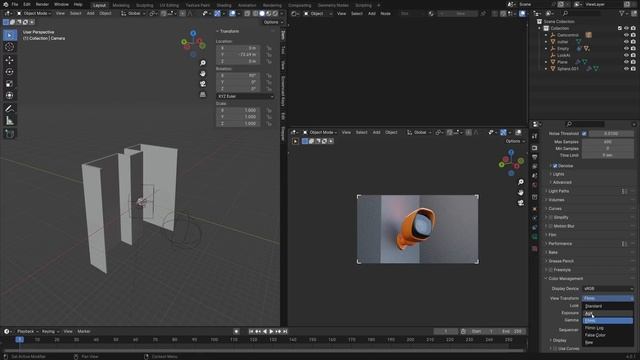The image size is (640, 360).
Task: Open Output properties tab icon
Action: [535, 157]
